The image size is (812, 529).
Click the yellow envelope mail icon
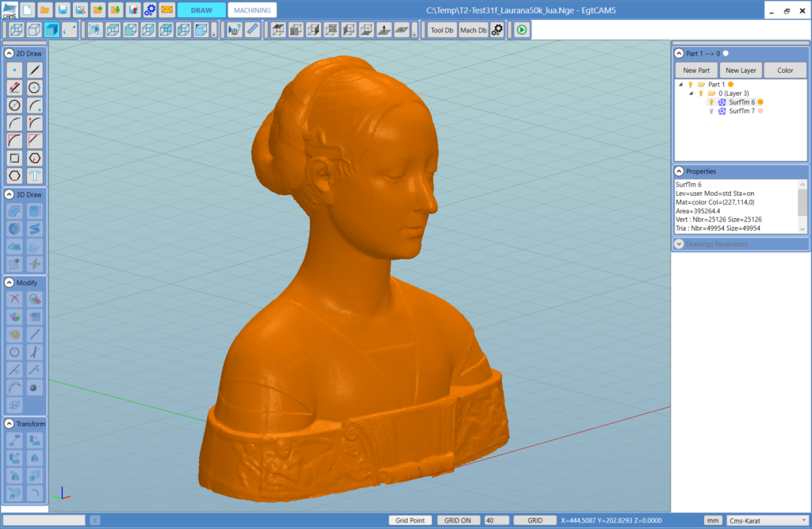click(167, 10)
